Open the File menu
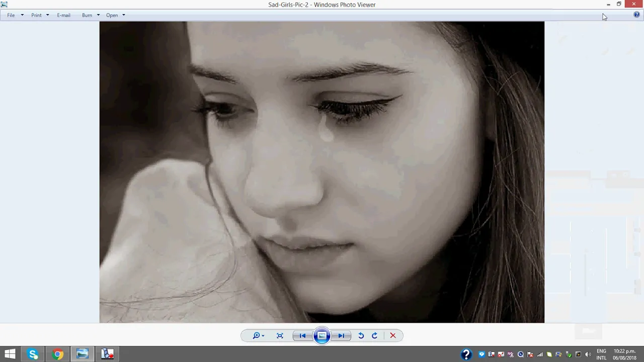This screenshot has height=362, width=644. coord(11,15)
